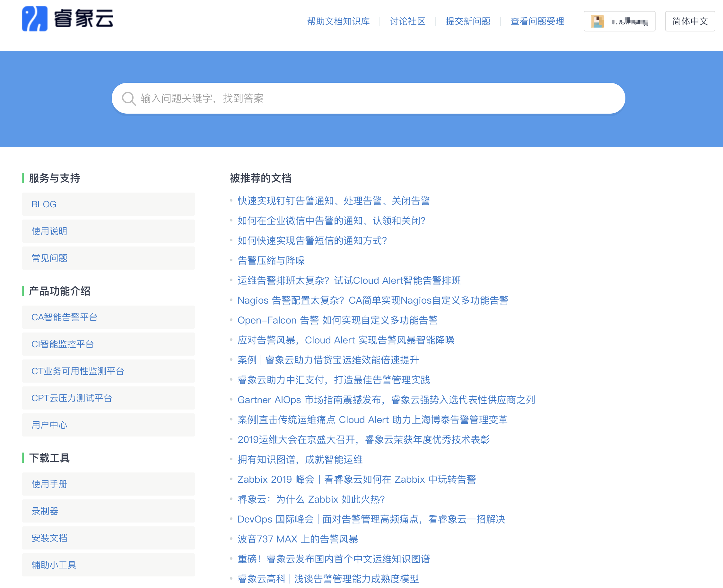This screenshot has height=588, width=723.
Task: Open the 使用手册 download item
Action: 109,484
